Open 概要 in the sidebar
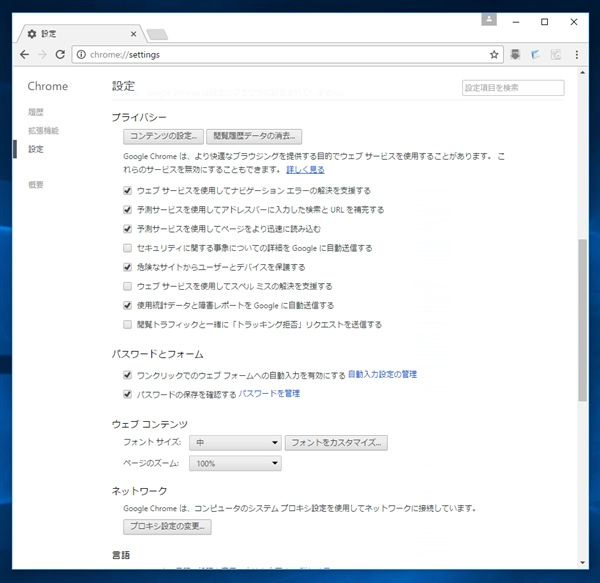This screenshot has width=600, height=583. tap(36, 185)
